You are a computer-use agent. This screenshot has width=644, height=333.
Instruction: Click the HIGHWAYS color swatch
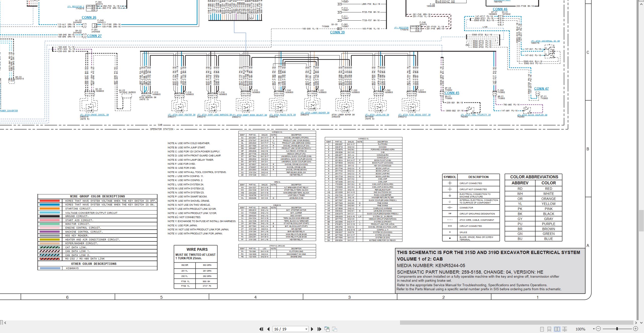point(50,268)
